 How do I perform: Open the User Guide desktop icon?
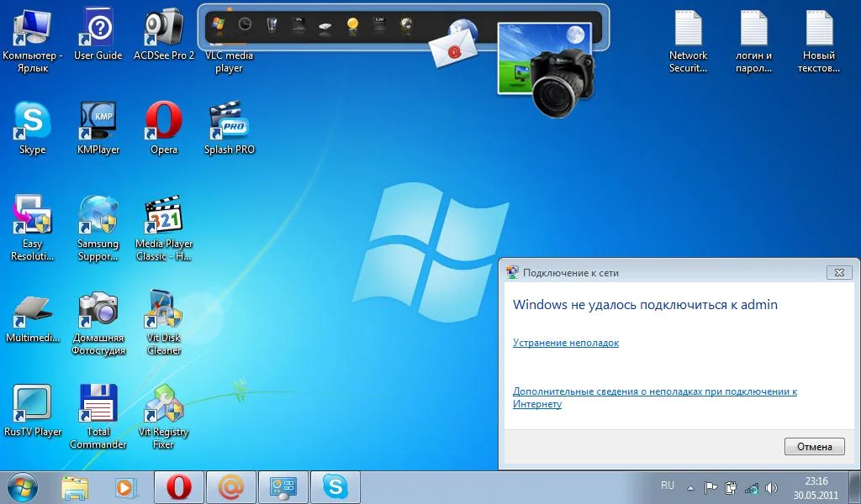click(x=98, y=35)
